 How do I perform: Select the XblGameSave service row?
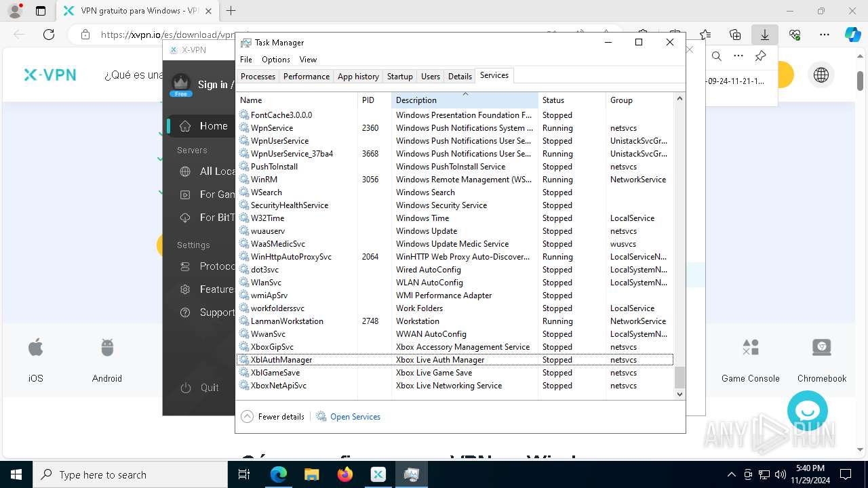455,373
